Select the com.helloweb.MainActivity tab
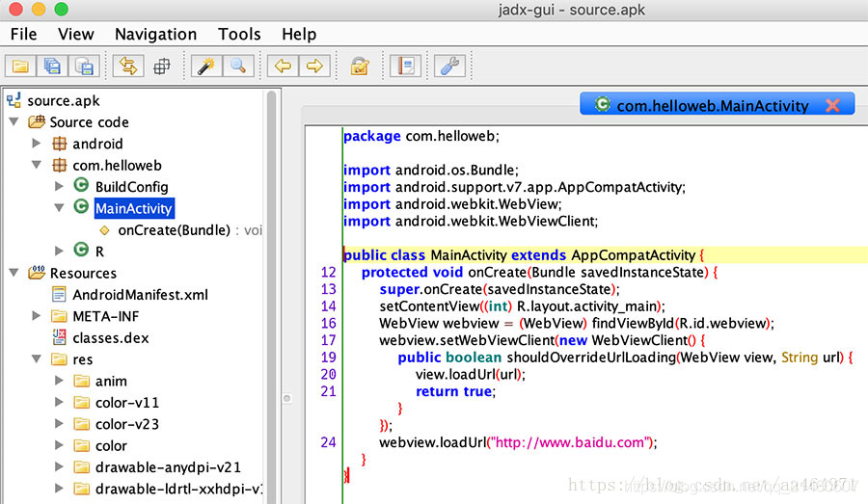868x504 pixels. [x=712, y=105]
